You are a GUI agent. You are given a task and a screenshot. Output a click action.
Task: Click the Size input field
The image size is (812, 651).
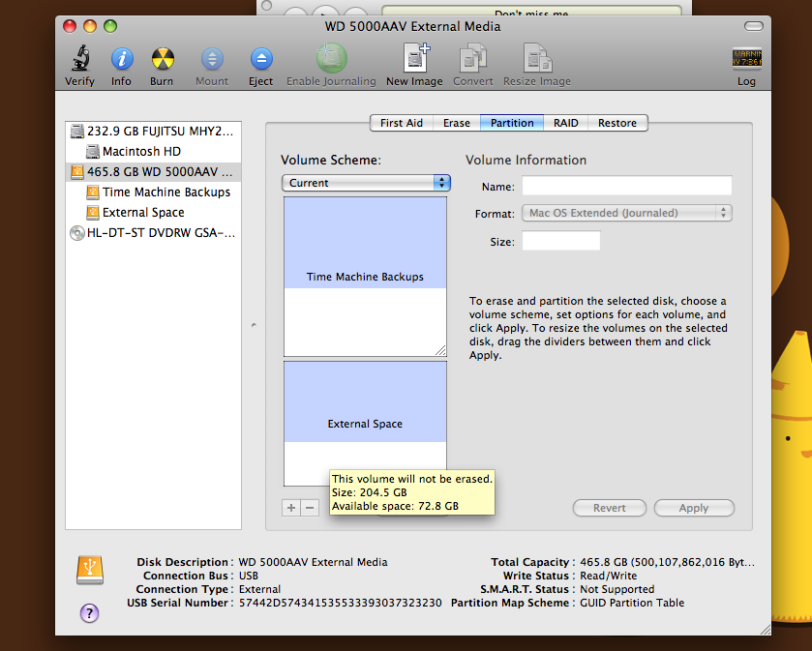(x=560, y=241)
